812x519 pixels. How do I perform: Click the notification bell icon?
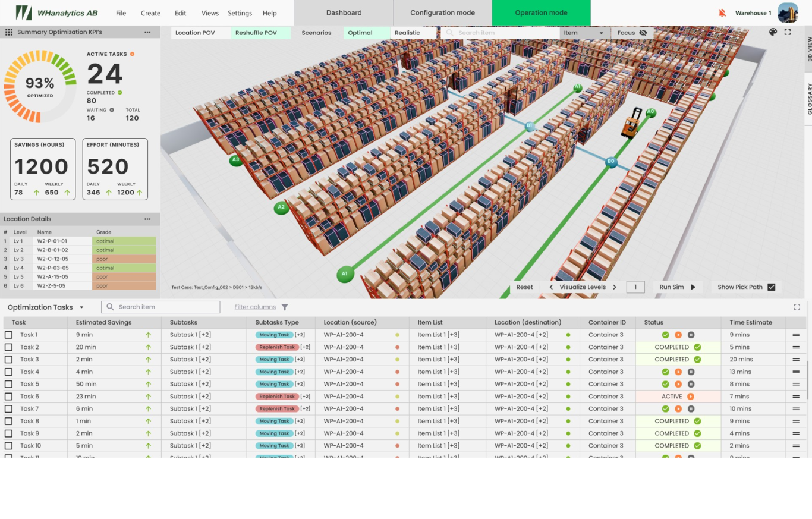(x=722, y=13)
